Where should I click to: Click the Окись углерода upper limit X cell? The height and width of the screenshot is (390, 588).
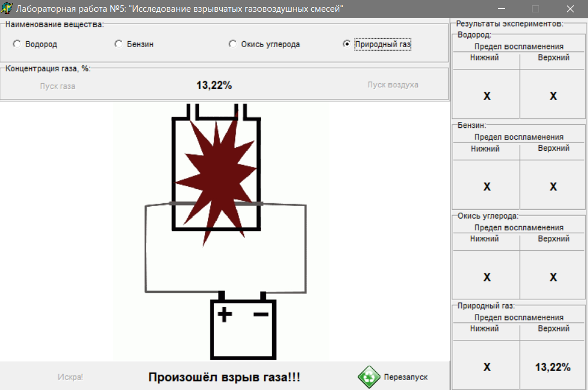pos(553,277)
